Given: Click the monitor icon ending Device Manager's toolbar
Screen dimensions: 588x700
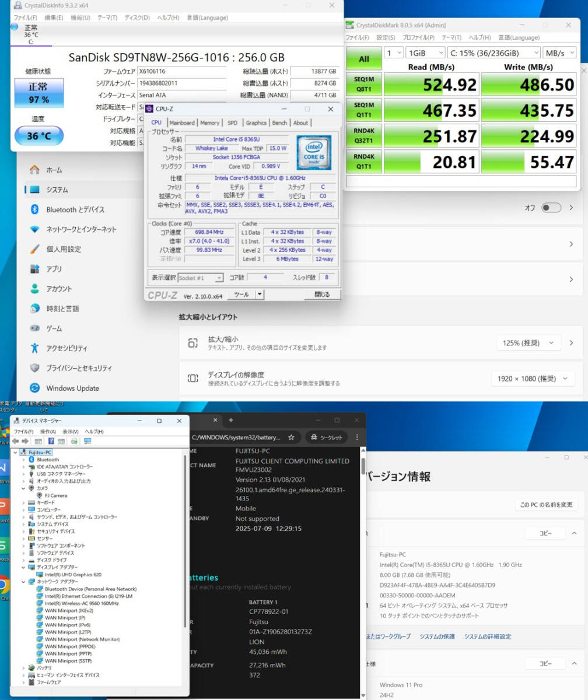Looking at the screenshot, I should [x=87, y=441].
